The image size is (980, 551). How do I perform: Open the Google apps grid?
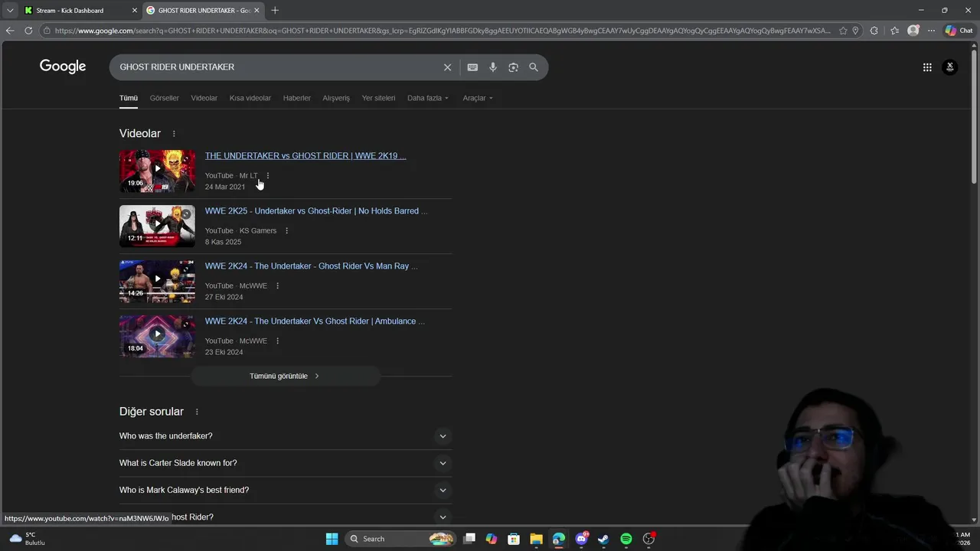click(927, 67)
